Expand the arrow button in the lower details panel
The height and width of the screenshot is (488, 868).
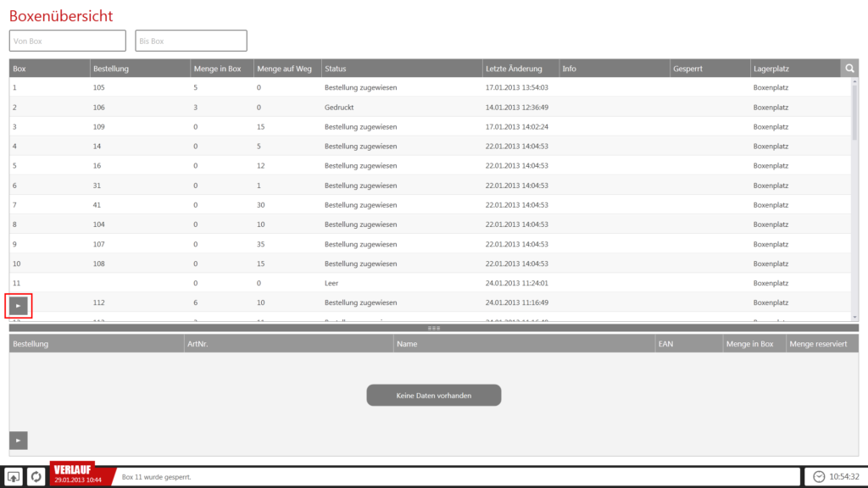19,440
